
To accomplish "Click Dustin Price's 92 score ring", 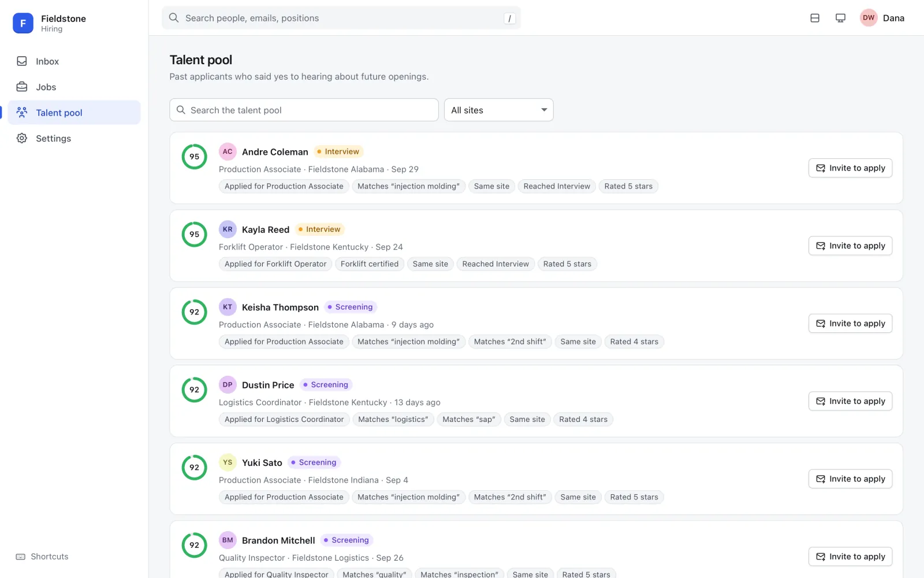I will click(x=195, y=390).
